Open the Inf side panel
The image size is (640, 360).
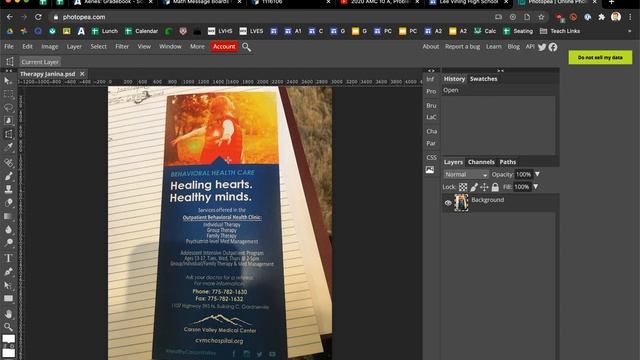pos(430,79)
